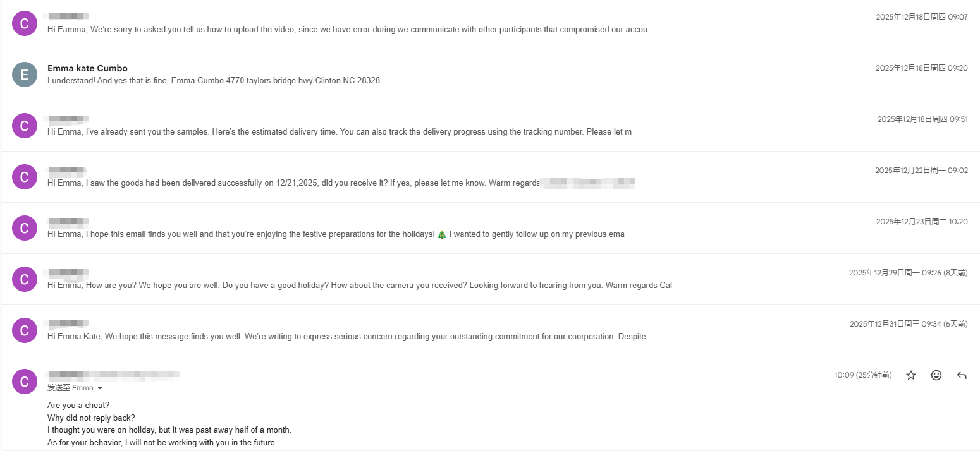Click the avatar on the samples-sent message
980x451 pixels.
(25, 126)
